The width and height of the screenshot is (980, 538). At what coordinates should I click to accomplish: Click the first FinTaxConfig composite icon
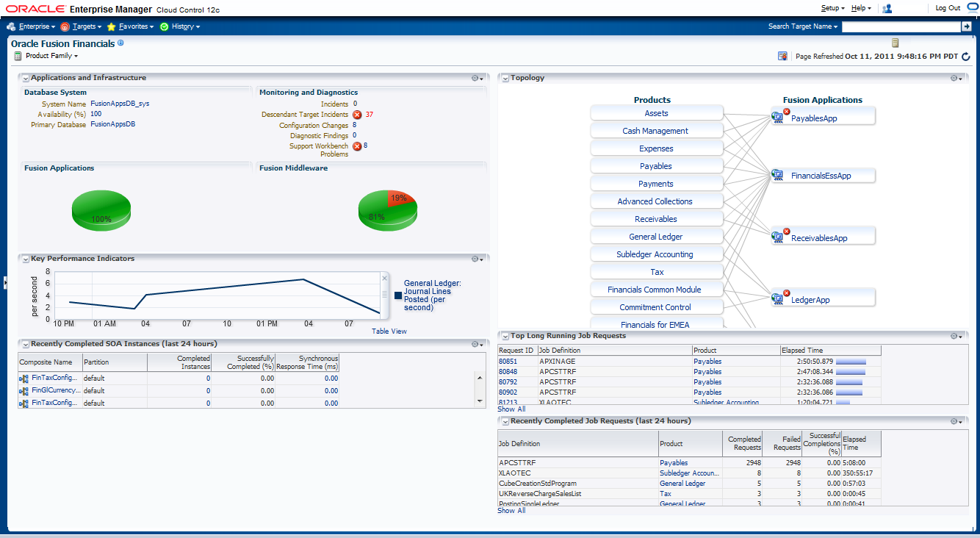(x=24, y=378)
